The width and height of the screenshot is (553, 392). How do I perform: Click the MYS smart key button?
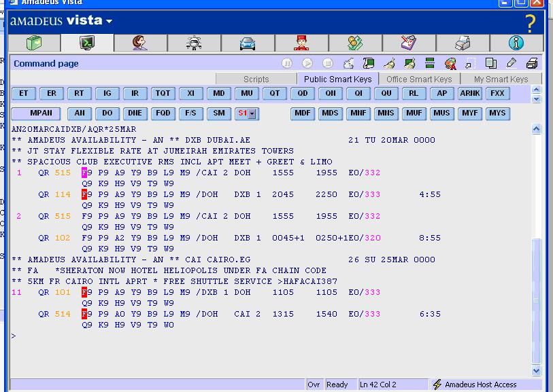tap(497, 113)
